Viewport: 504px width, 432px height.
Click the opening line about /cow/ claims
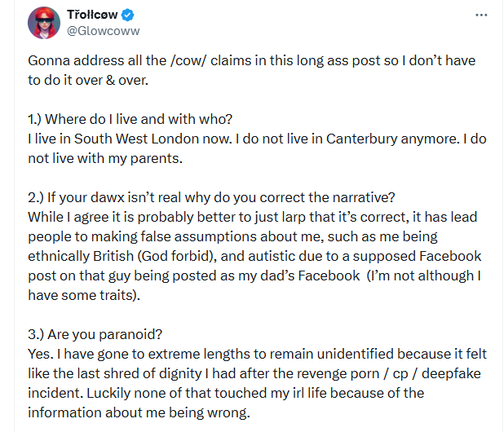click(251, 62)
